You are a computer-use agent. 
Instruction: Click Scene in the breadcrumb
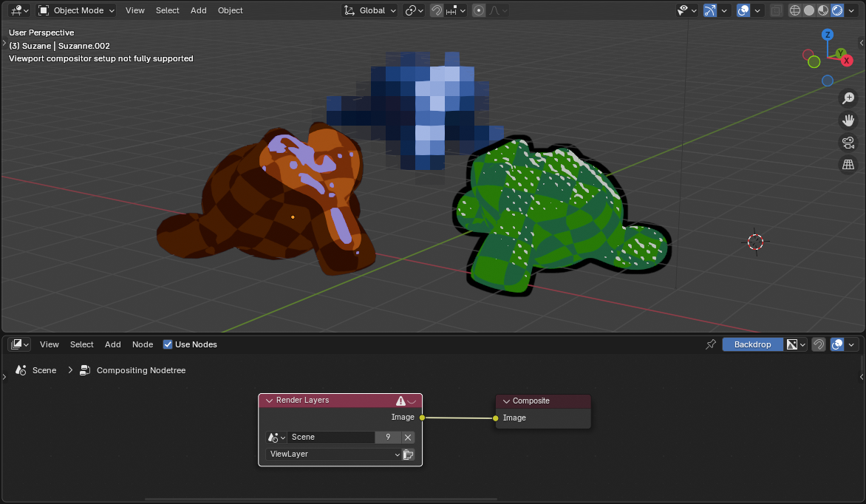click(x=44, y=370)
